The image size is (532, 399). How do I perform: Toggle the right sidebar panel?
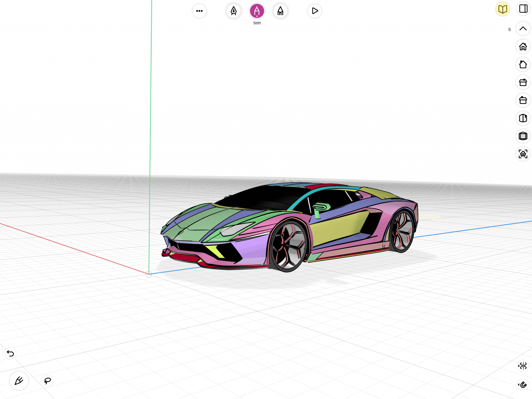click(x=523, y=9)
